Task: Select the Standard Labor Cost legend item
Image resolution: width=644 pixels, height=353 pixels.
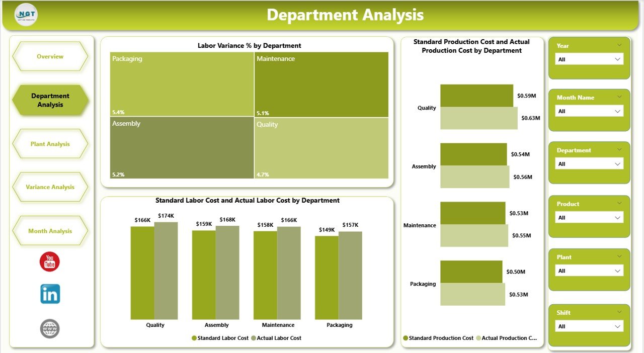Action: (221, 338)
